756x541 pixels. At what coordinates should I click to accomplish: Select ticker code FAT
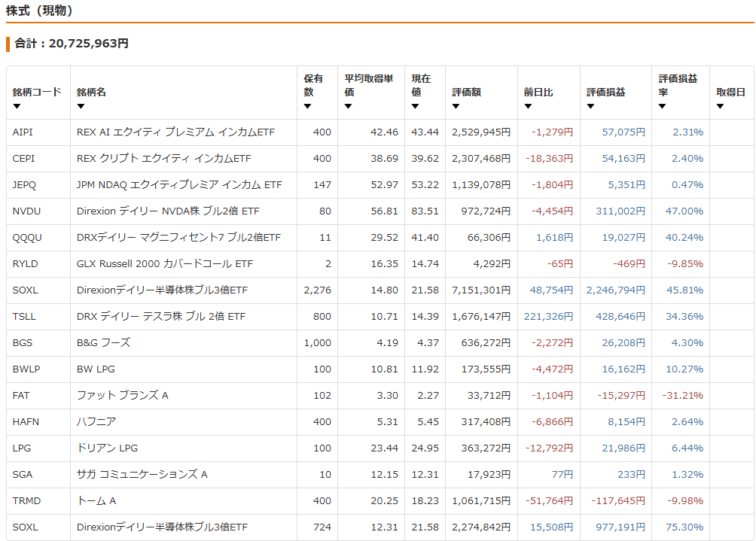(21, 396)
